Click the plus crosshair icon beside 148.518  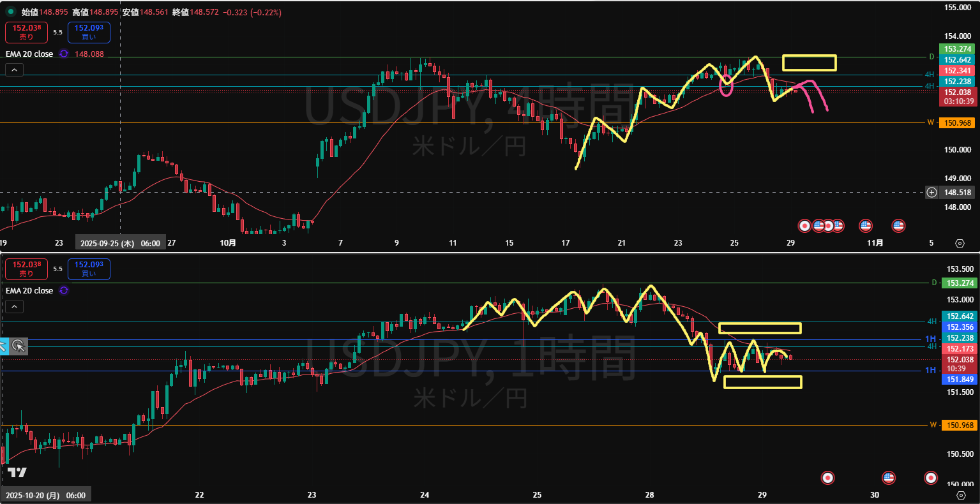tap(931, 192)
